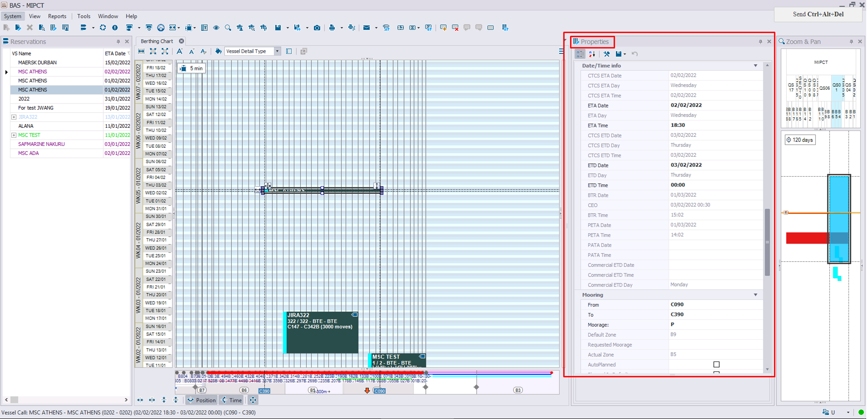Click the Properties panel vertical scrollbar

[767, 242]
